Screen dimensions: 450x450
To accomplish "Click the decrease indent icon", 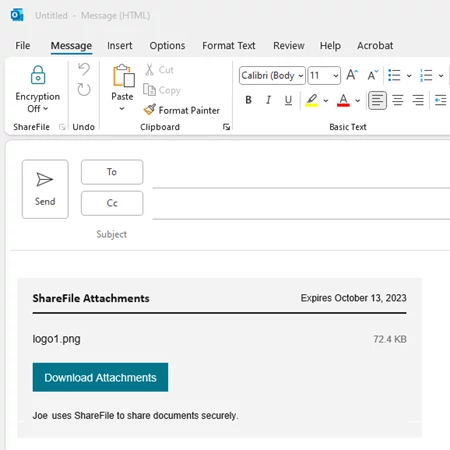I will click(x=440, y=100).
